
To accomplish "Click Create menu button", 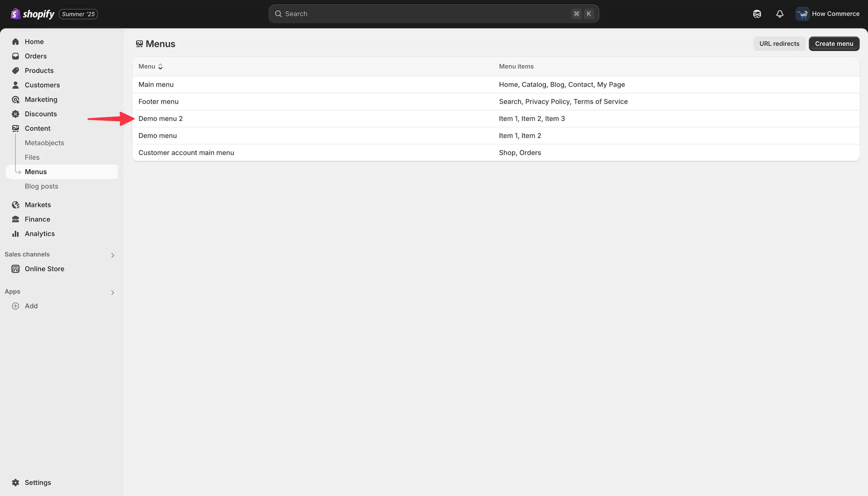I will click(834, 44).
